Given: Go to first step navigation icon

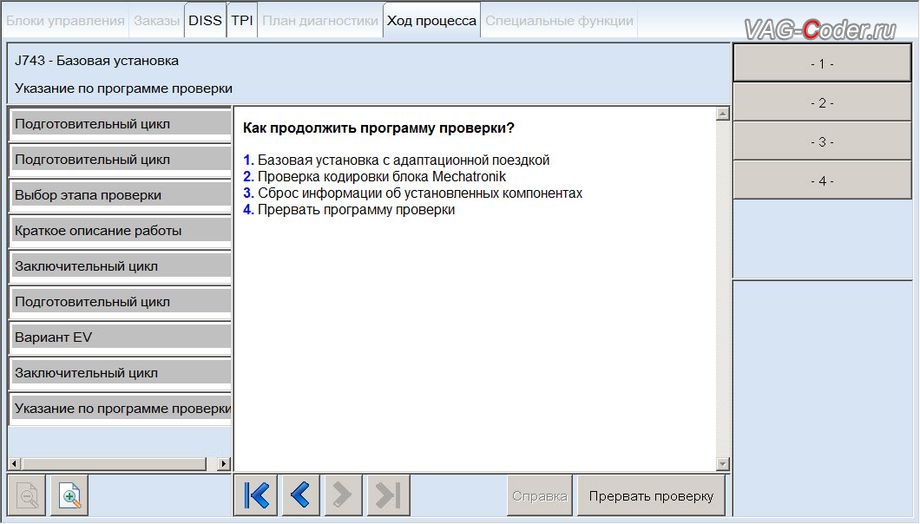Looking at the screenshot, I should click(256, 495).
